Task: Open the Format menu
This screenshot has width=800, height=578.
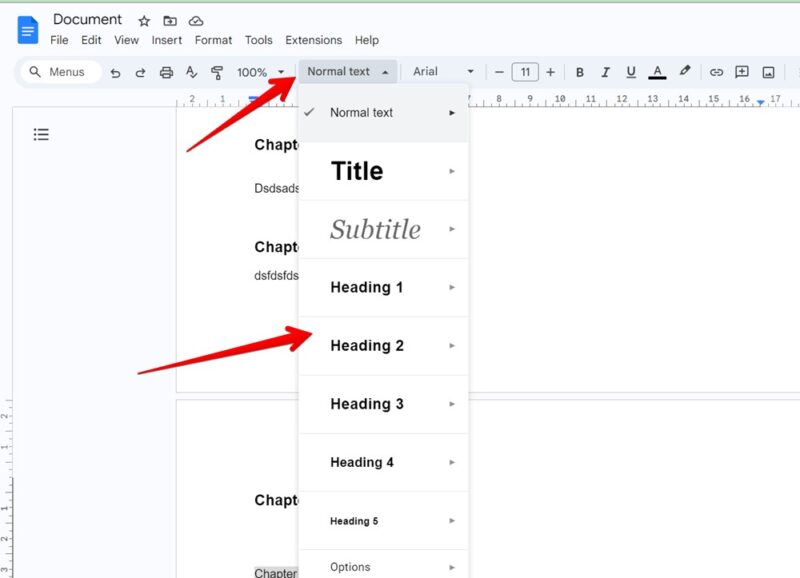Action: 213,40
